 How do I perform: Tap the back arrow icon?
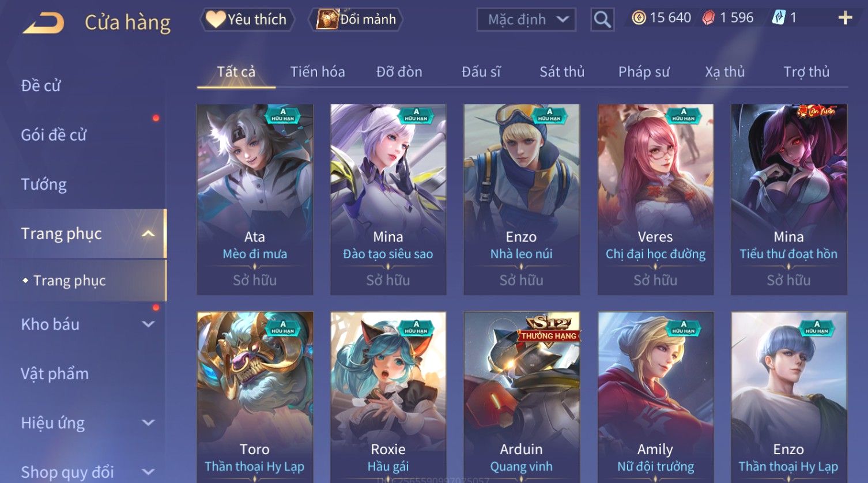click(44, 23)
